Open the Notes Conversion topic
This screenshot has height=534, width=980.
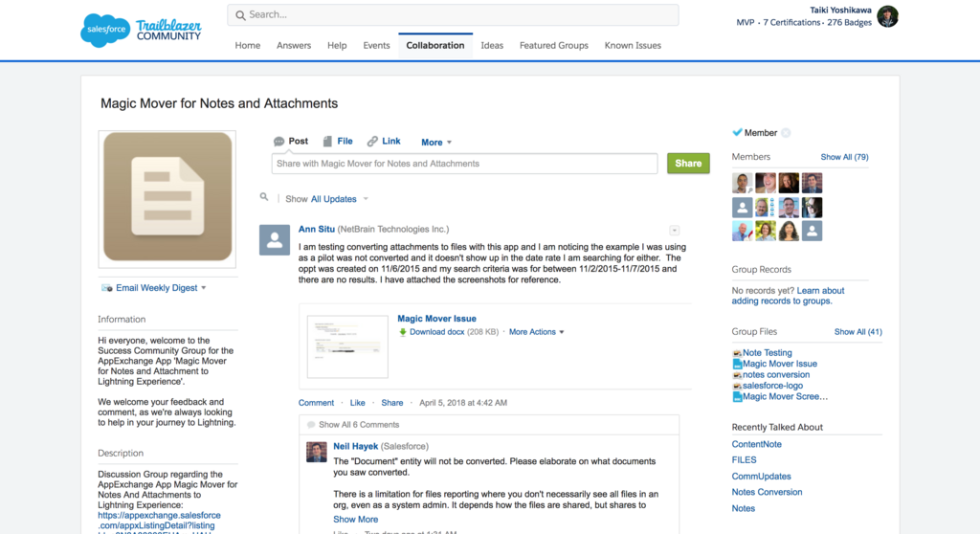point(767,492)
